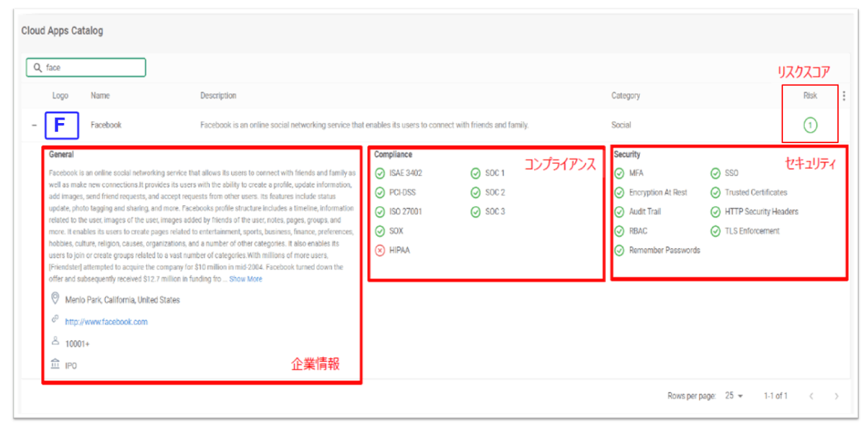Click the SSO check icon
This screenshot has height=423, width=868.
(715, 174)
